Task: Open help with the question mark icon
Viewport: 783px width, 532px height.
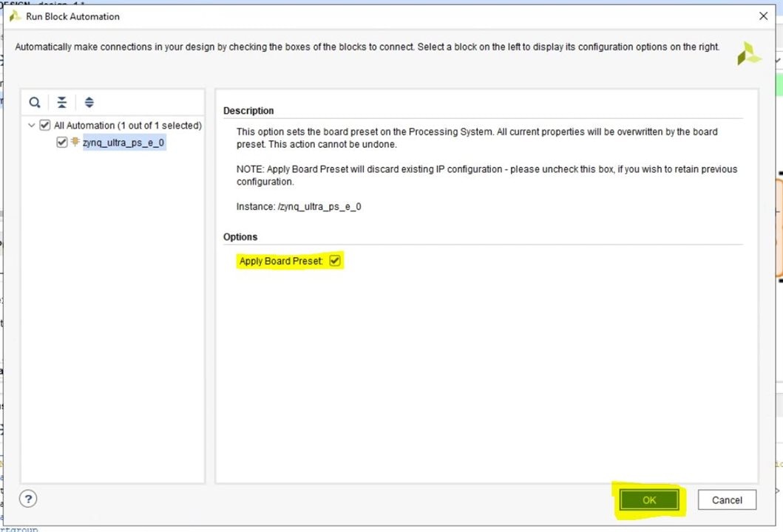Action: pos(28,499)
